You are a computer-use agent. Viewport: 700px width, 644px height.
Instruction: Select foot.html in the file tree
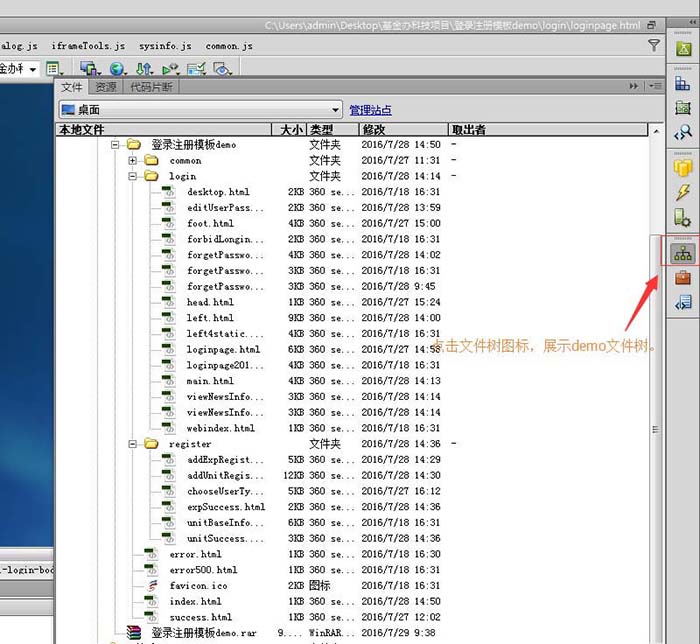coord(210,223)
